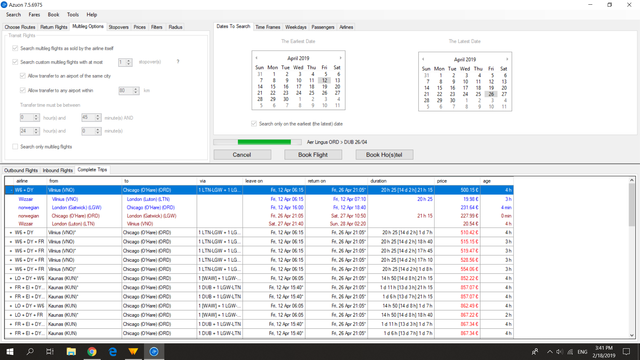Expand the W6 + DY trip priced 510.42 €

coord(11,233)
